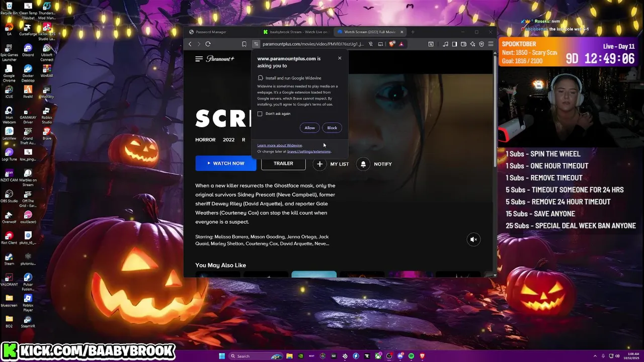Click the Paramount+ logo

pyautogui.click(x=220, y=59)
